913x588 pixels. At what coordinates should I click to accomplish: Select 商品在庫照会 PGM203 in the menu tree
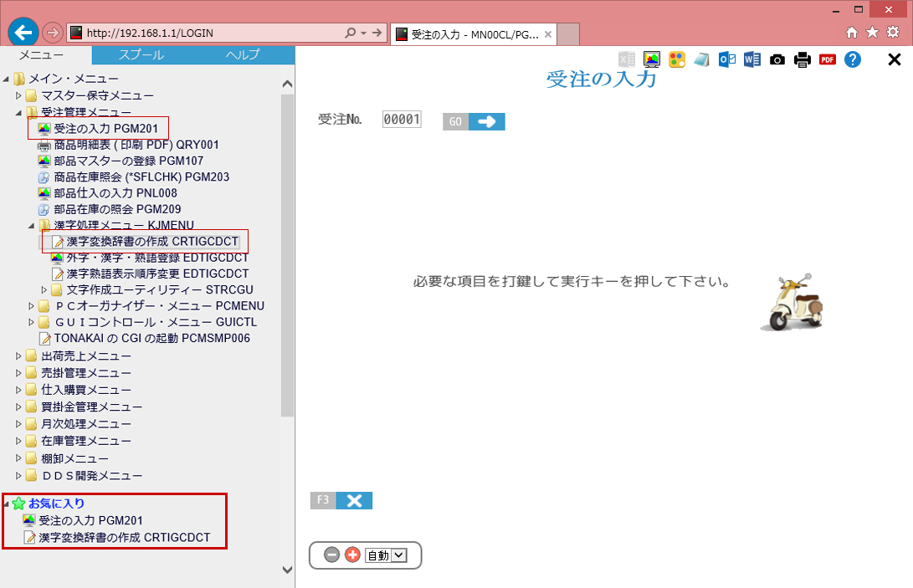click(x=141, y=176)
